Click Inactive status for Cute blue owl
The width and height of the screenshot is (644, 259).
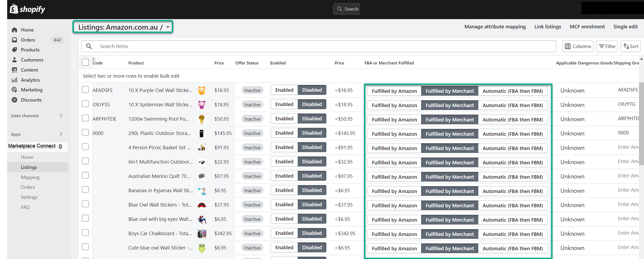[x=252, y=248]
